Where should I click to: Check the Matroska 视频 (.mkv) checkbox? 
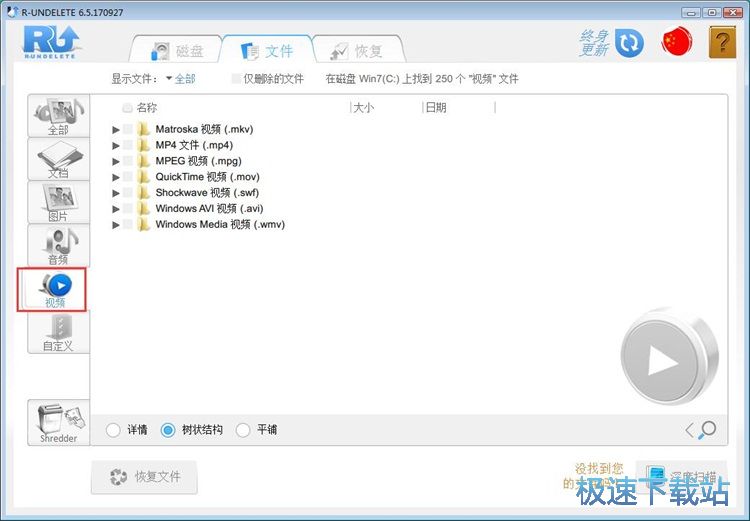(128, 129)
